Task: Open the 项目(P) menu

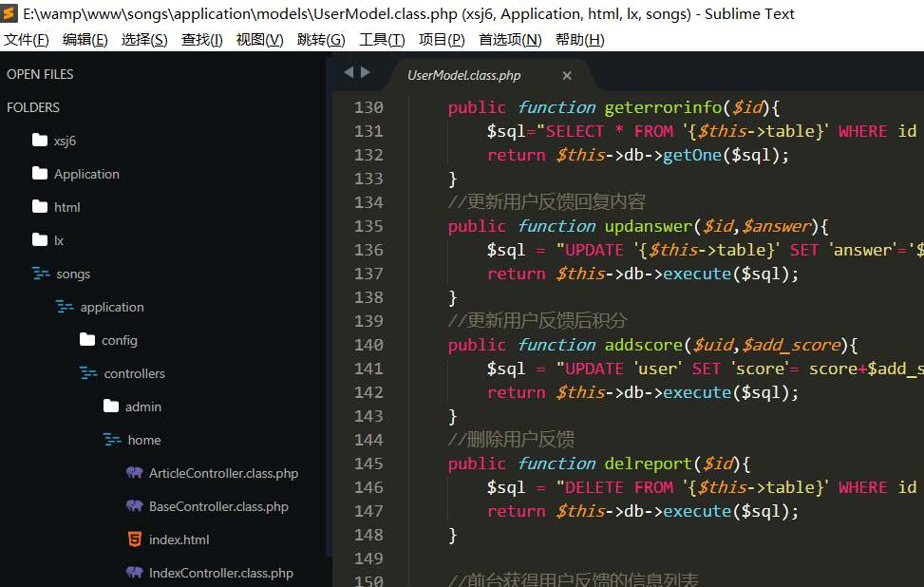Action: [x=442, y=40]
